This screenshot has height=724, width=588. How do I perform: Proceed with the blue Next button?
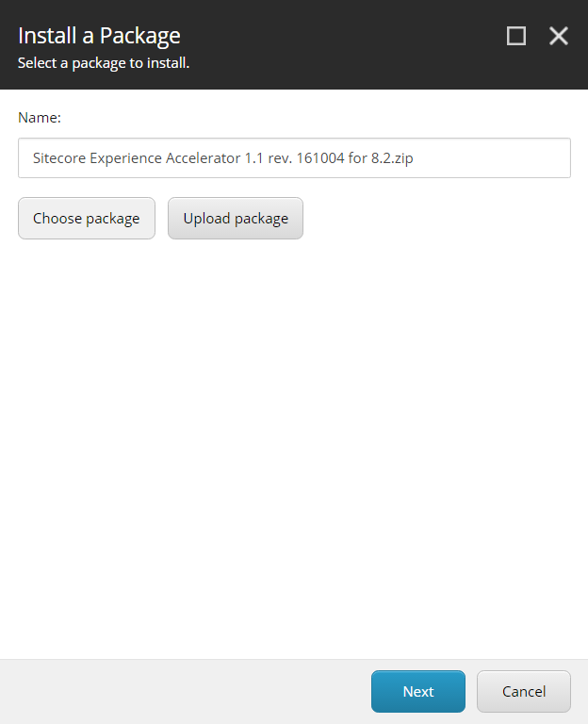(x=418, y=691)
